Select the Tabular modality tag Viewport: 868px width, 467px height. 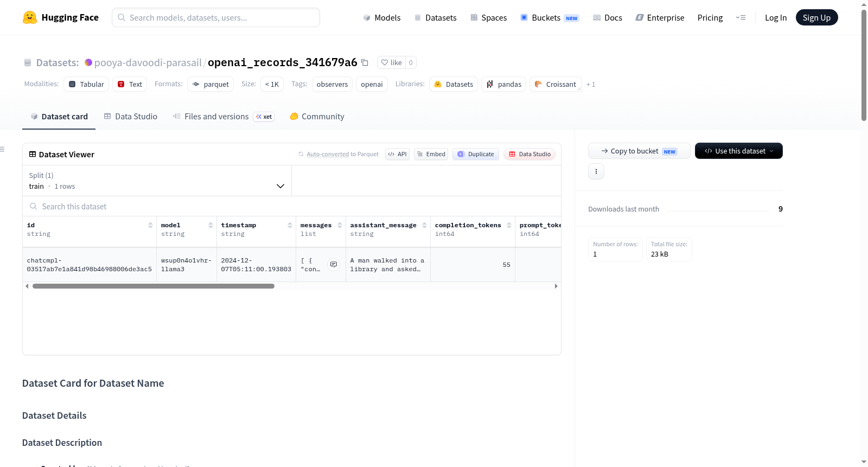(x=86, y=84)
